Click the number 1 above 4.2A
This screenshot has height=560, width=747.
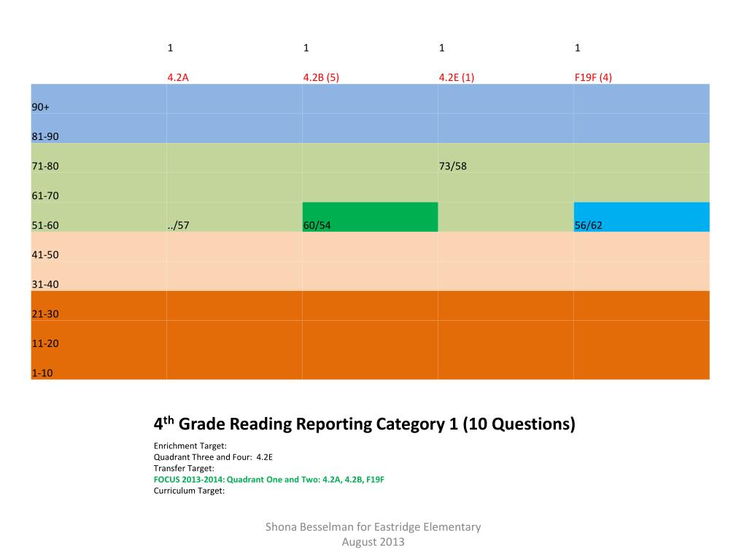pos(170,47)
